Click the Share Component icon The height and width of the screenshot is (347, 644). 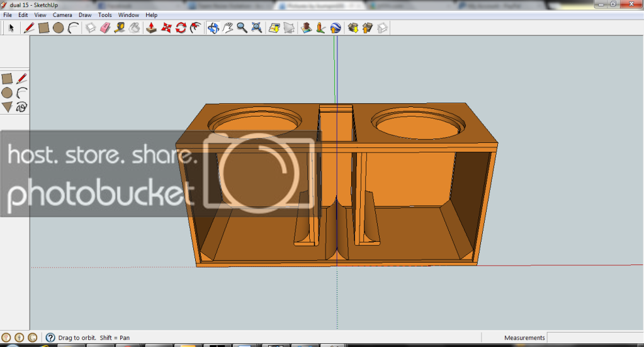[382, 28]
